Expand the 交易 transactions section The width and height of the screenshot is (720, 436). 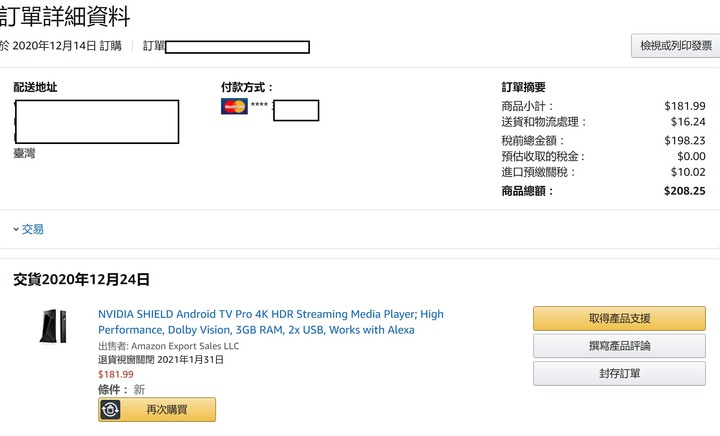[28, 229]
